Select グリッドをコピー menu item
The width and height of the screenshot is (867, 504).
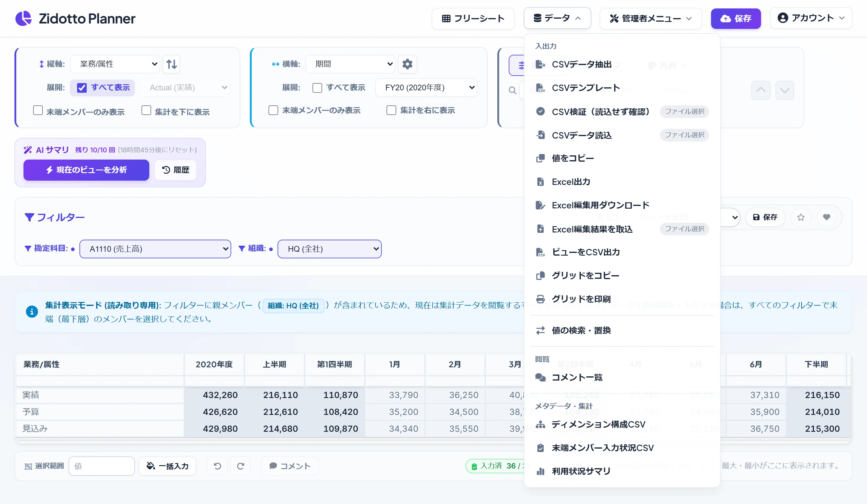(x=622, y=275)
